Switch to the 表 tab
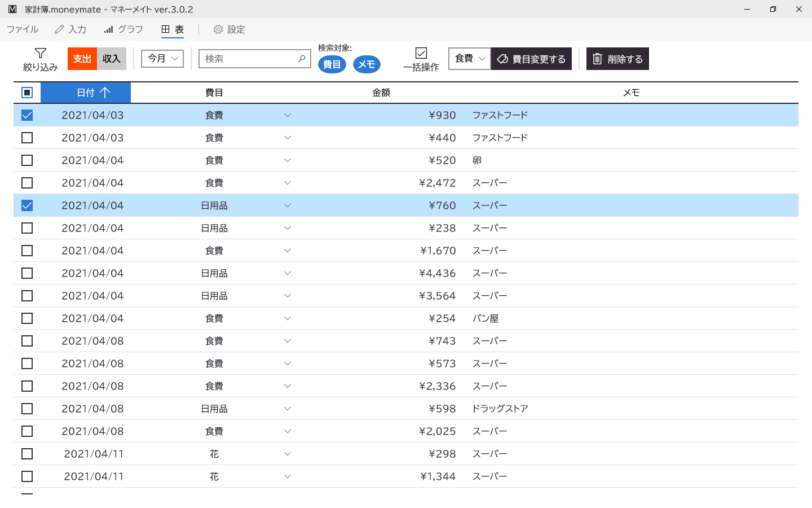 (x=173, y=29)
